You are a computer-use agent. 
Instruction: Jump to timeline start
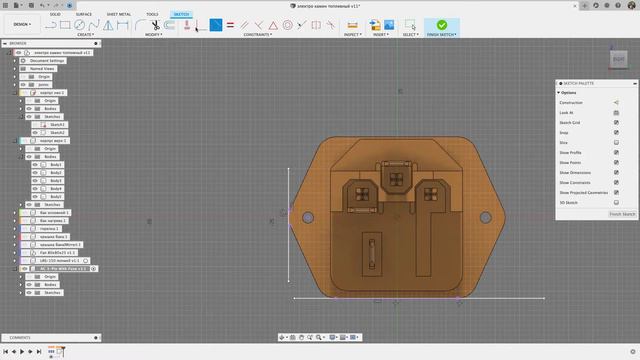6,351
